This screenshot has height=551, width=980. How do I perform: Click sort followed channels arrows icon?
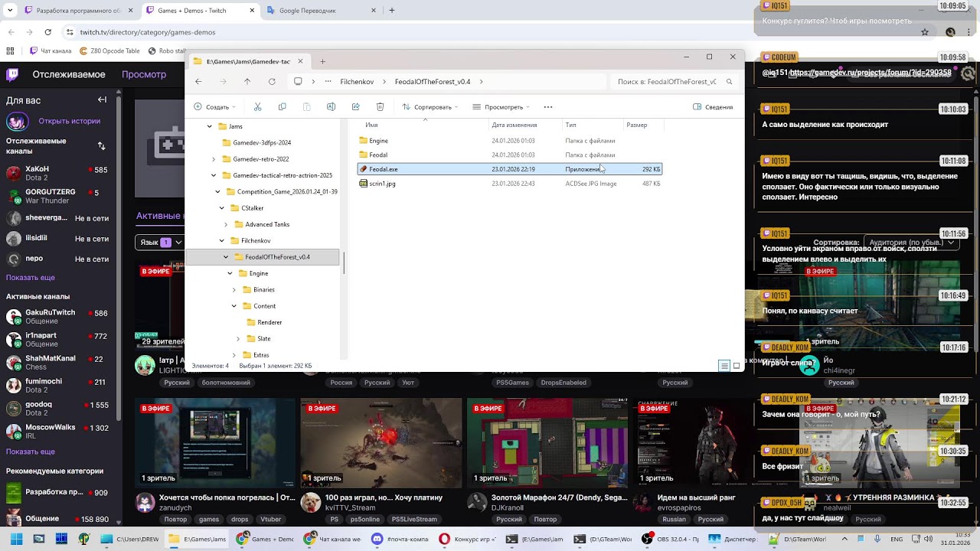(102, 145)
